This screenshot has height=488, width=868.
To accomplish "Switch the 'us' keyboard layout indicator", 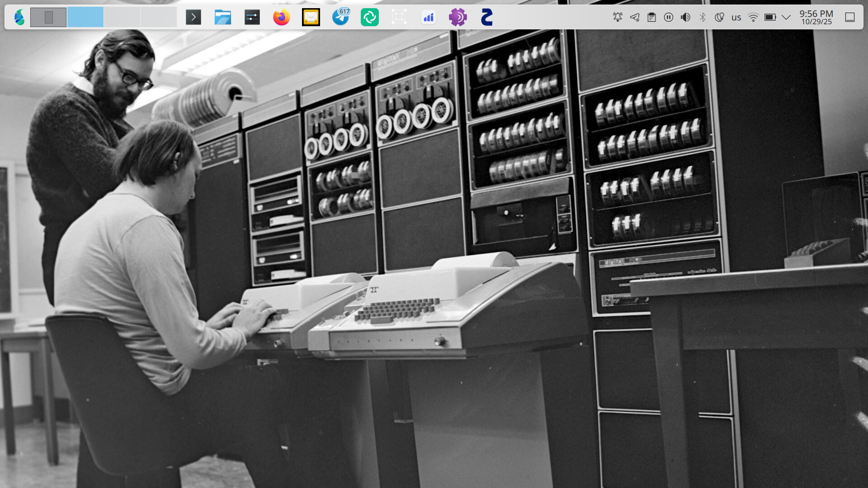I will coord(736,17).
